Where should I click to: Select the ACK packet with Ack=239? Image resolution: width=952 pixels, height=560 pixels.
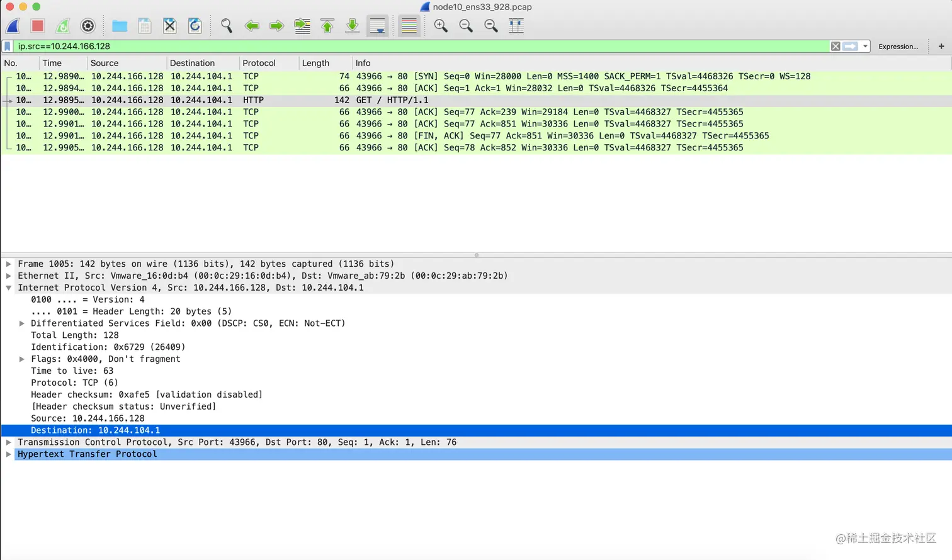pyautogui.click(x=476, y=112)
